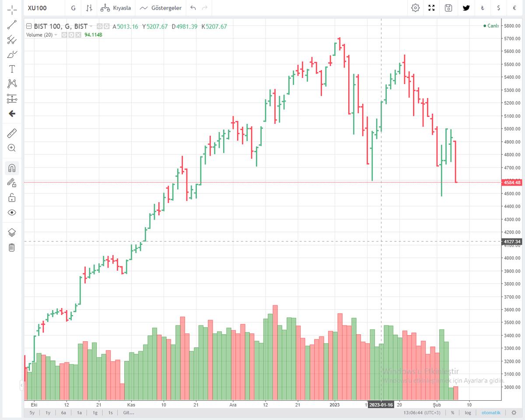Toggle the % percentage scale

point(452,413)
